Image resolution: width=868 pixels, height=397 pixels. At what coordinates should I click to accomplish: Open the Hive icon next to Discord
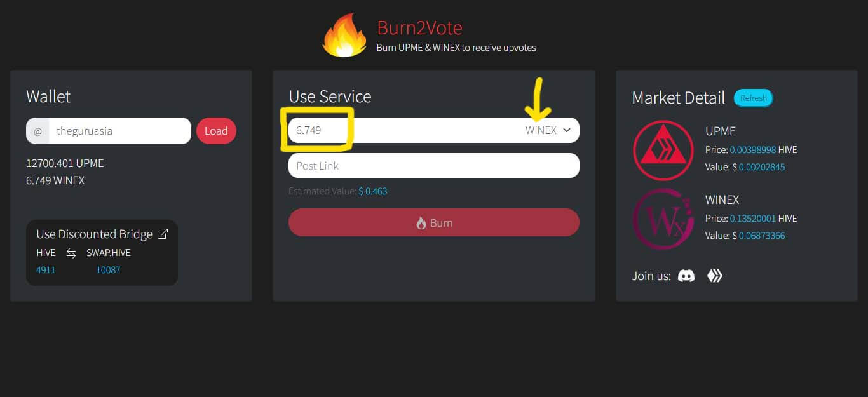(x=715, y=276)
